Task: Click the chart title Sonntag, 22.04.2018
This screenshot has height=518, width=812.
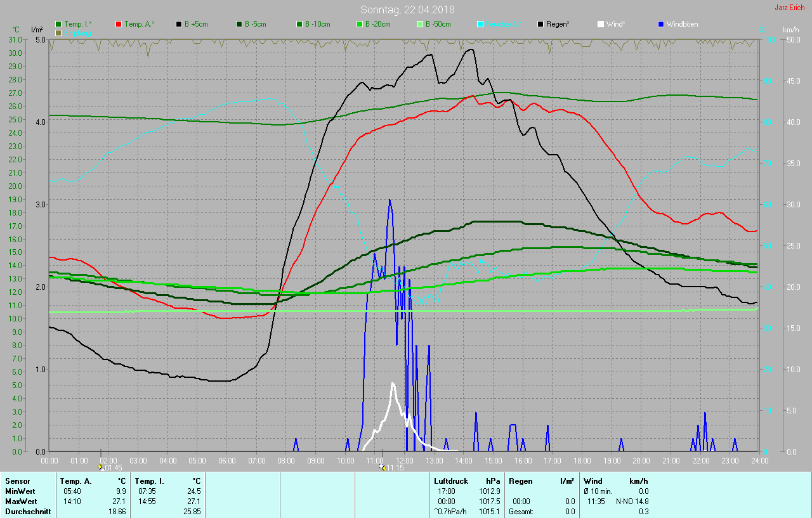Action: coord(407,10)
